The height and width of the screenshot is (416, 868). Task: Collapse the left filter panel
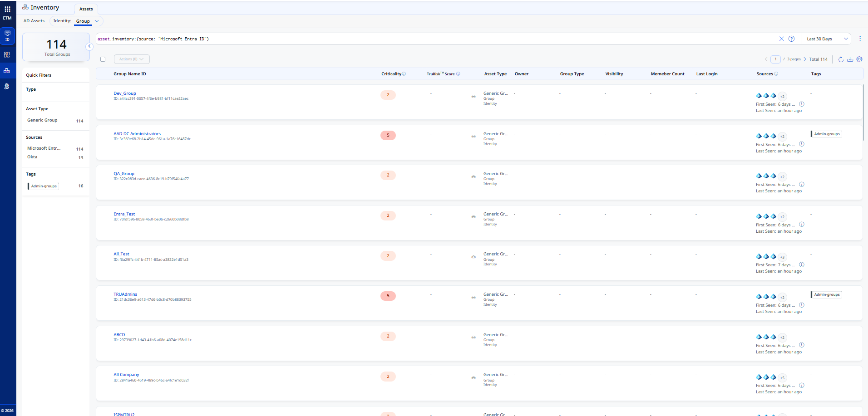point(89,46)
